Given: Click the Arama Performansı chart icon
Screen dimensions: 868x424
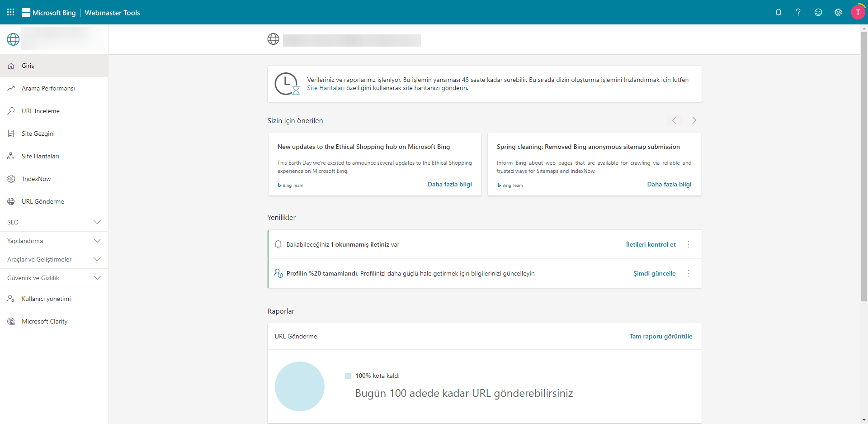Looking at the screenshot, I should 11,88.
